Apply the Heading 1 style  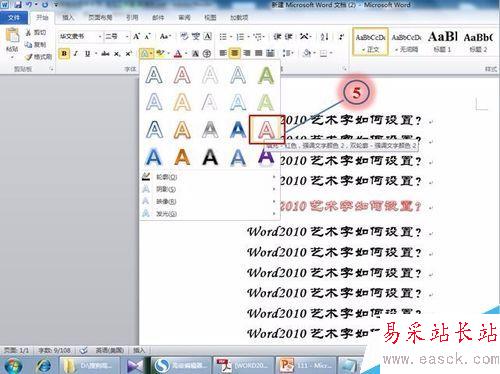[442, 42]
